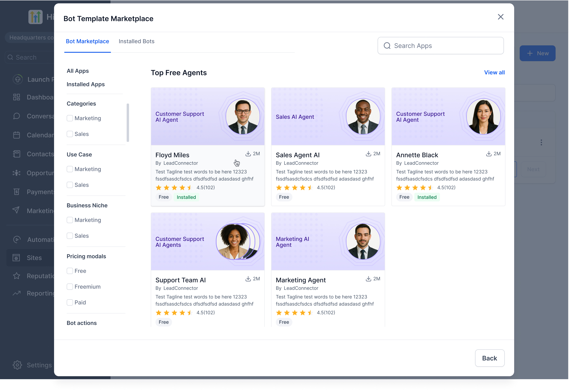This screenshot has height=392, width=569.
Task: Close the Bot Template Marketplace dialog
Action: point(501,17)
